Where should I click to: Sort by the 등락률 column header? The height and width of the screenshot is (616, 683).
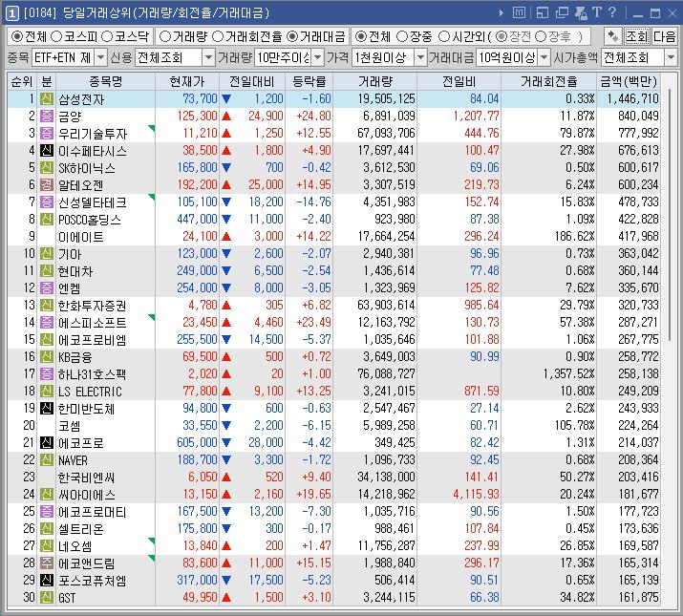click(x=309, y=81)
